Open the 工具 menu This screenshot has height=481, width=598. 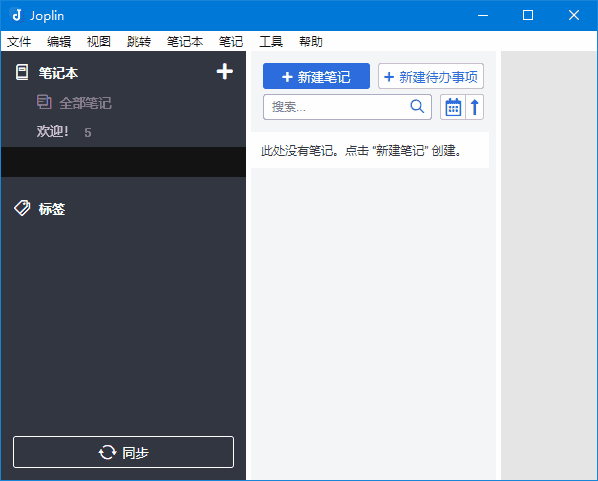(271, 42)
